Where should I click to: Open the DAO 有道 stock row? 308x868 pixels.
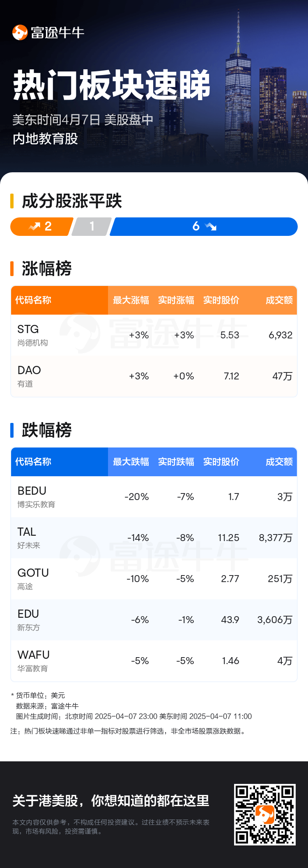154,376
